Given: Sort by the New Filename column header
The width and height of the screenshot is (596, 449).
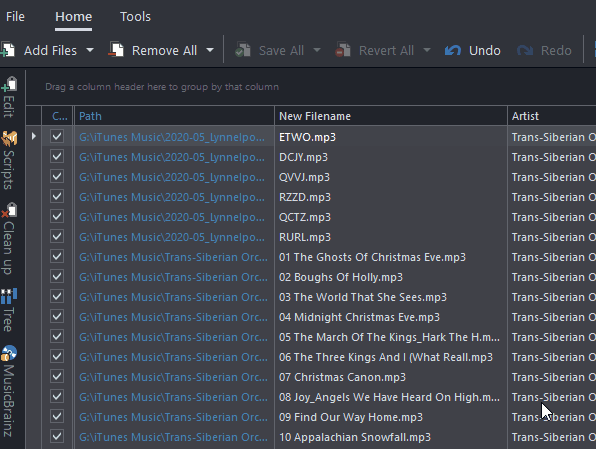Looking at the screenshot, I should pyautogui.click(x=391, y=116).
